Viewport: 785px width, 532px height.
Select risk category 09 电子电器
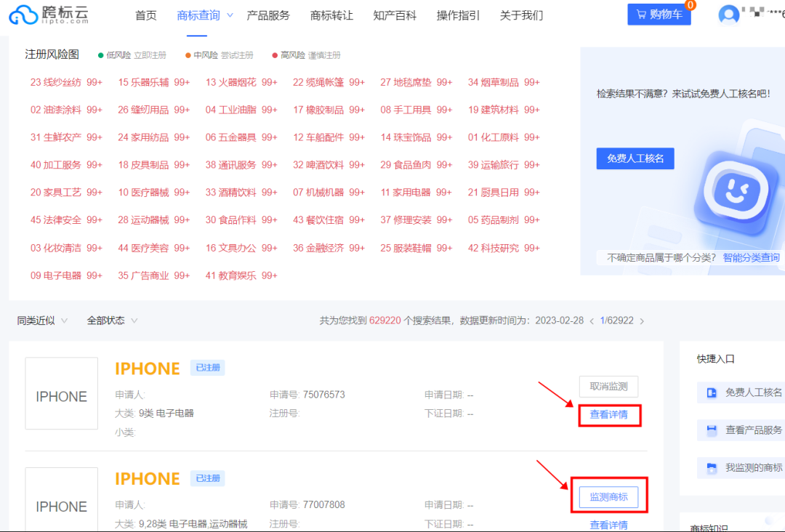coord(66,275)
